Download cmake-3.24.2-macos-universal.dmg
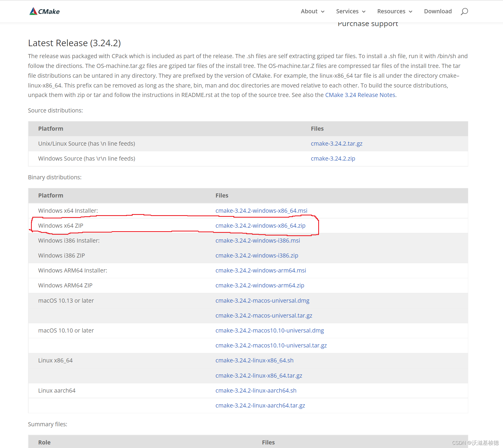 click(262, 301)
